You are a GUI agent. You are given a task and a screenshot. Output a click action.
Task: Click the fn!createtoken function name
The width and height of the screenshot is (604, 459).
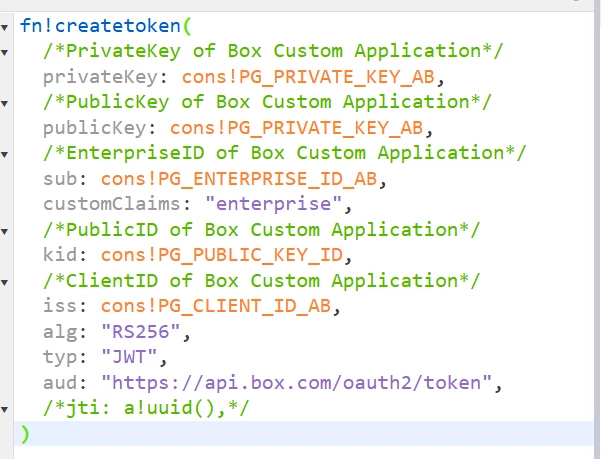(x=100, y=26)
